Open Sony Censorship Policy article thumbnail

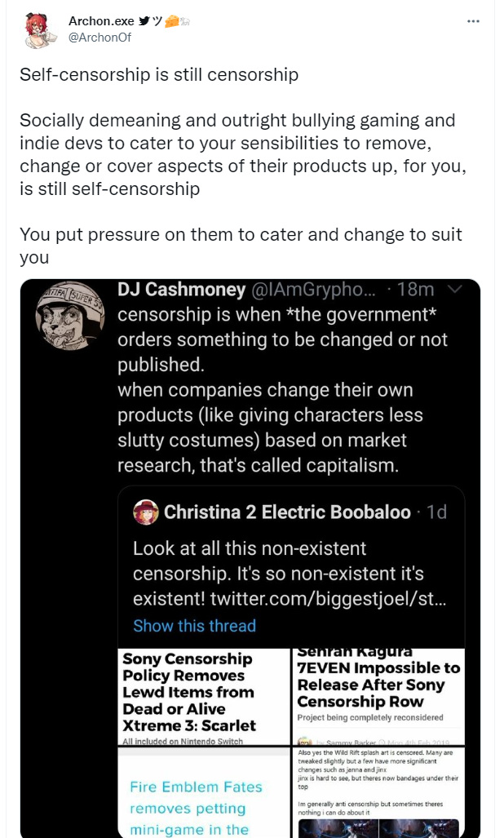[203, 697]
